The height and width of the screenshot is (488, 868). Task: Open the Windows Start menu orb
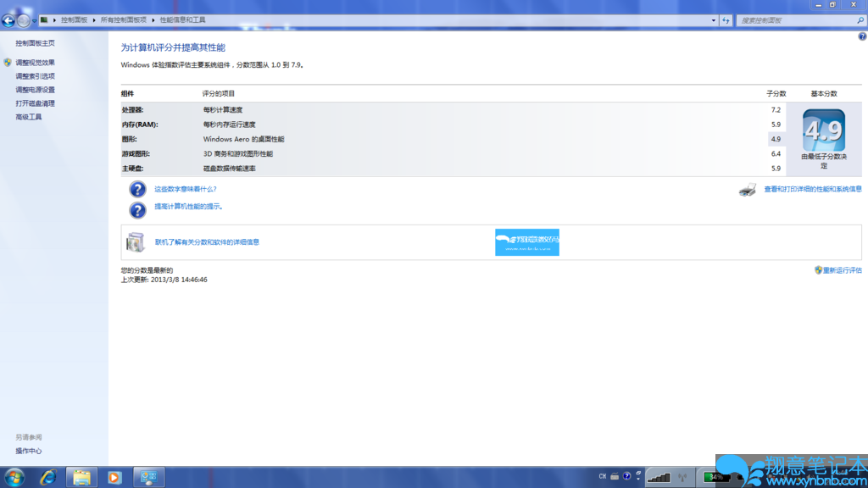[x=14, y=477]
